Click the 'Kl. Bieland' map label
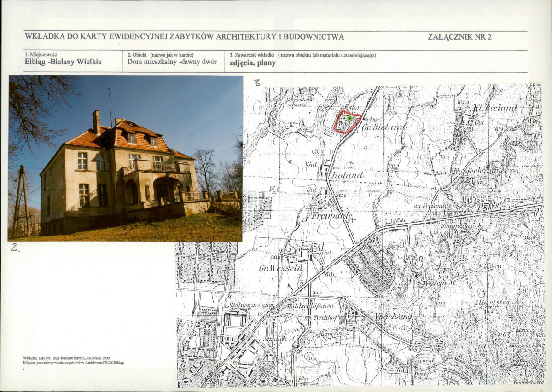Image resolution: width=552 pixels, height=392 pixels. tap(496, 108)
